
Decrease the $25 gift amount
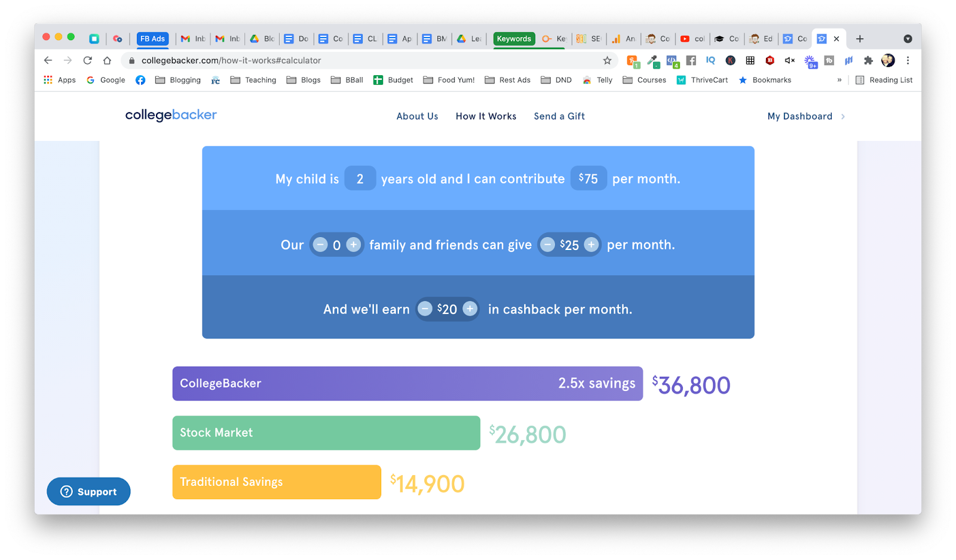(547, 245)
